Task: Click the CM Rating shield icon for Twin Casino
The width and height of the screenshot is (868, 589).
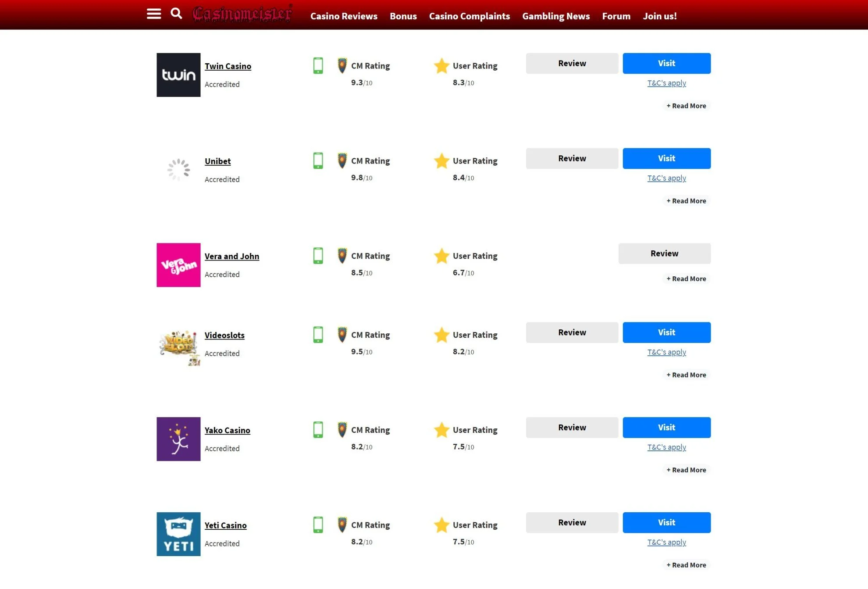Action: click(x=342, y=66)
